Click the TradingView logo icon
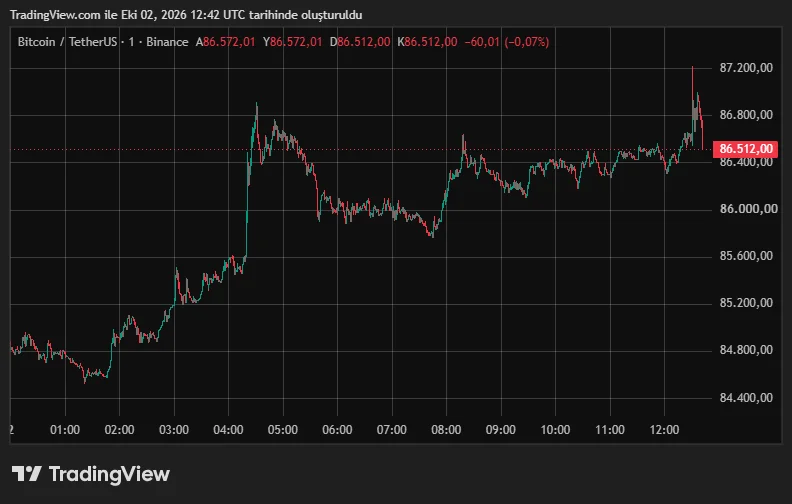Screen dimensions: 792x504 (x=27, y=474)
